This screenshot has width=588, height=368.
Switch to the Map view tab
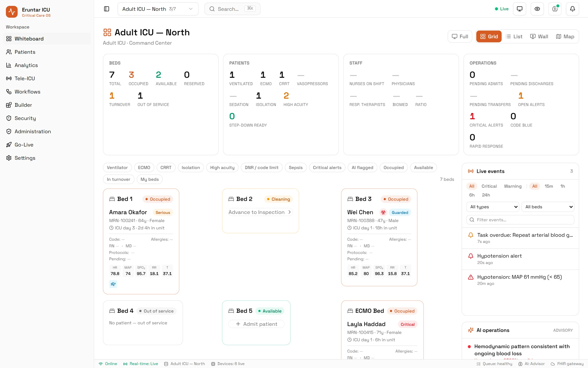tap(565, 37)
